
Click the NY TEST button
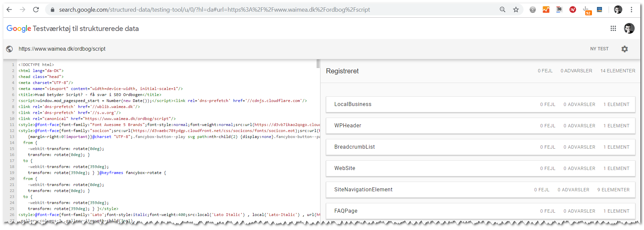[x=599, y=49]
